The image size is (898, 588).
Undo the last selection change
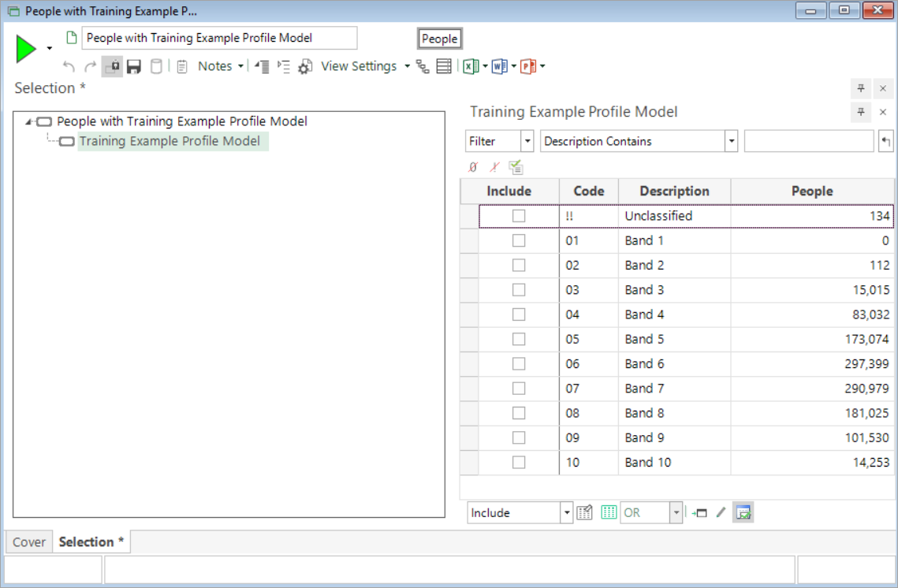(69, 66)
